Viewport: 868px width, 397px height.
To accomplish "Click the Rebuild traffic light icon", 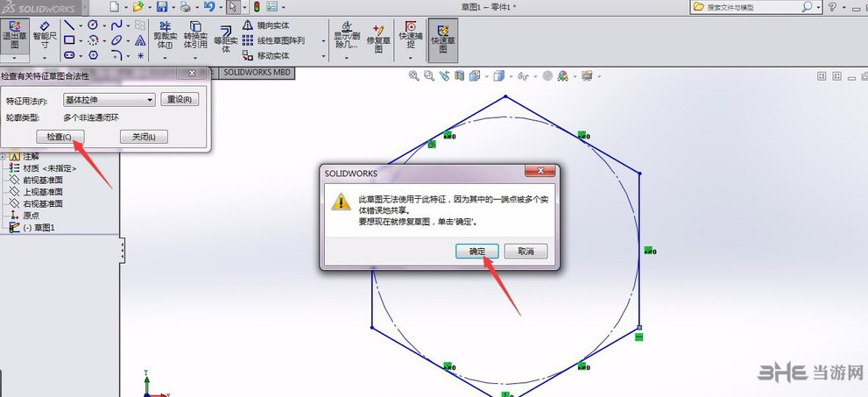I will [x=257, y=7].
